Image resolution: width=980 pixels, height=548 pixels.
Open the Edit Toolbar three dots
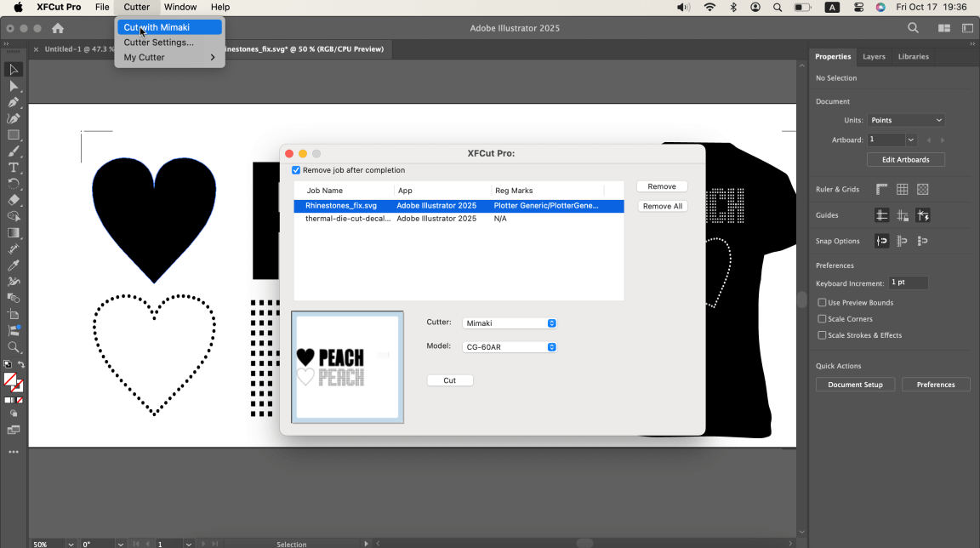(13, 452)
